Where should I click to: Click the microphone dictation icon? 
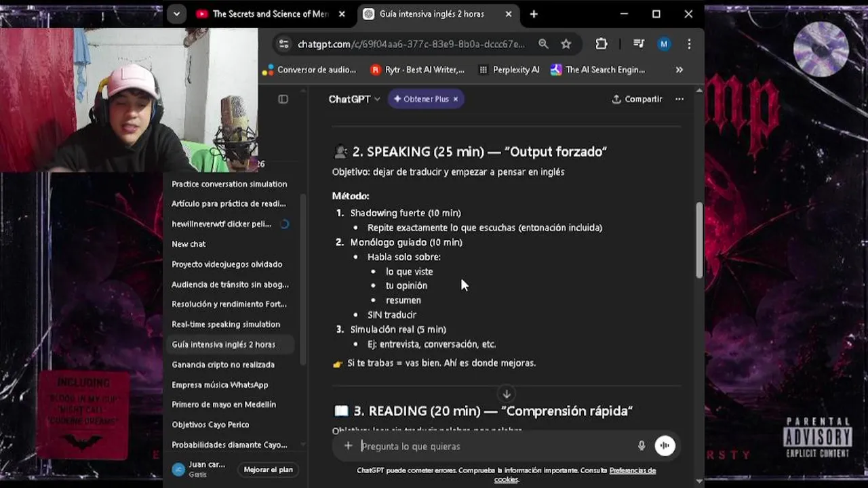tap(642, 445)
